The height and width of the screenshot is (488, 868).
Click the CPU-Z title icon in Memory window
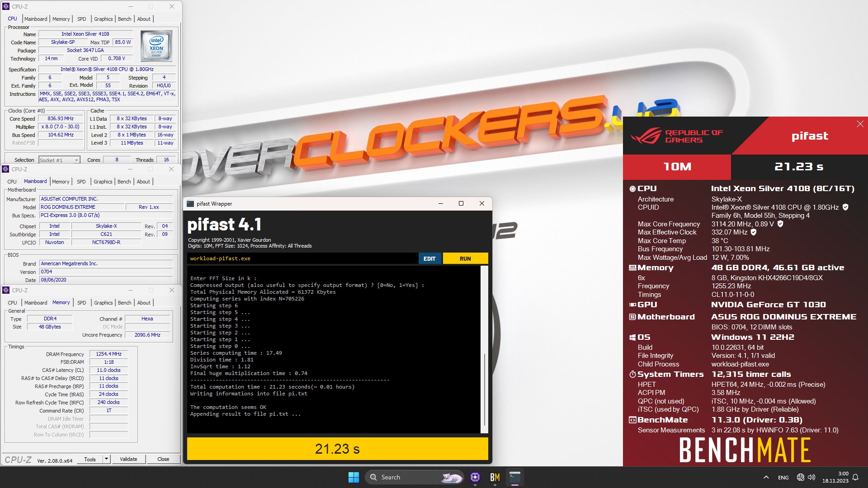[6, 290]
